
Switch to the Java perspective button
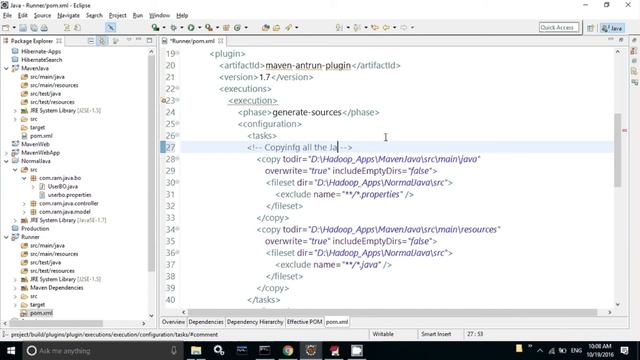click(612, 28)
